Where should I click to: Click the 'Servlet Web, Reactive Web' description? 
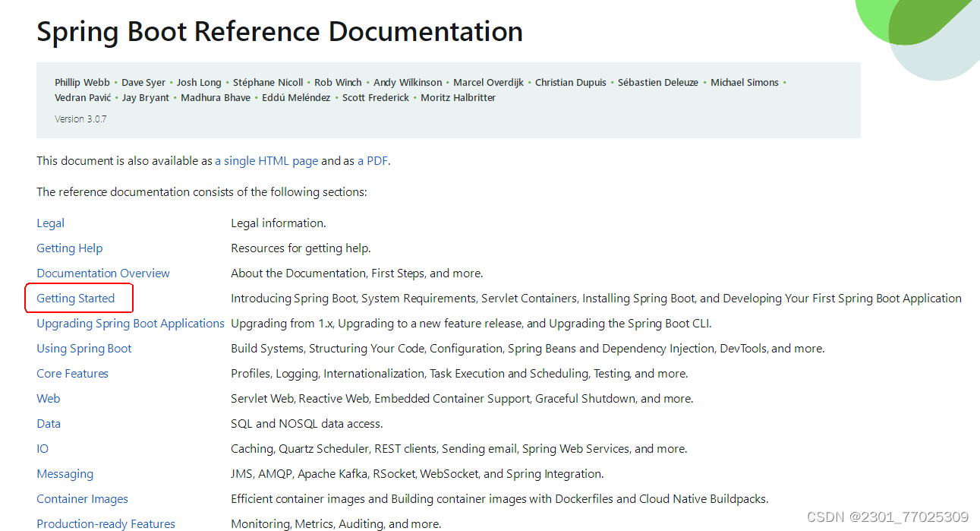coord(462,399)
